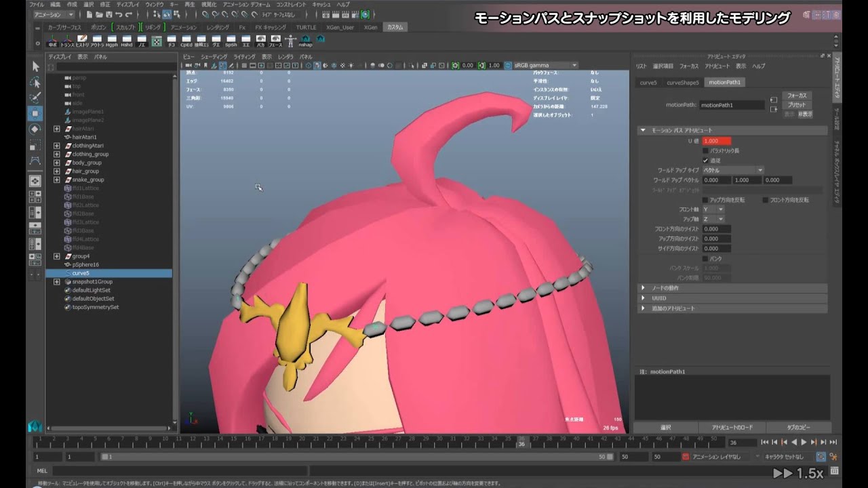The width and height of the screenshot is (868, 488).
Task: Click the humanoid figure shelf icon
Action: click(290, 41)
